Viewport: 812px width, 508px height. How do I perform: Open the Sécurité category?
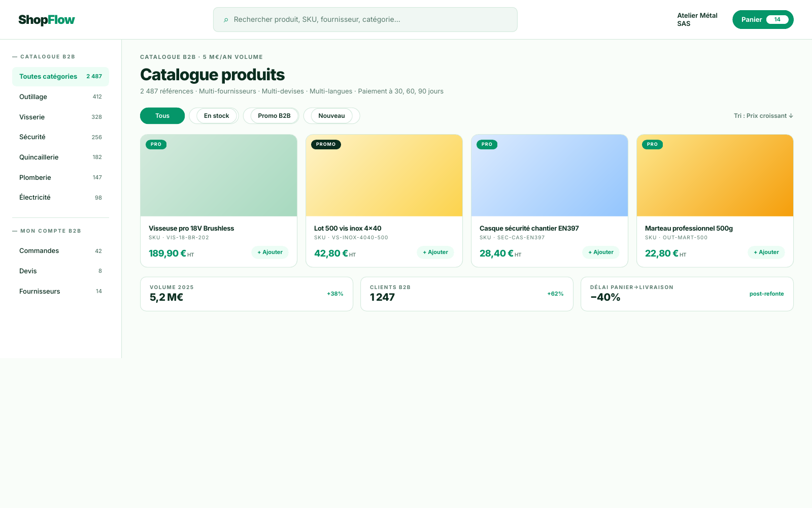[x=60, y=137]
